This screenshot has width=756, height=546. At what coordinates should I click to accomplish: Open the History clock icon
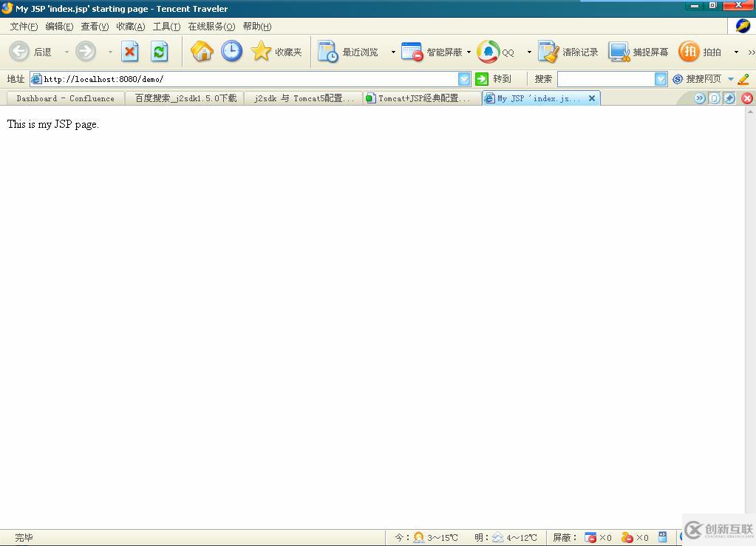(x=232, y=51)
